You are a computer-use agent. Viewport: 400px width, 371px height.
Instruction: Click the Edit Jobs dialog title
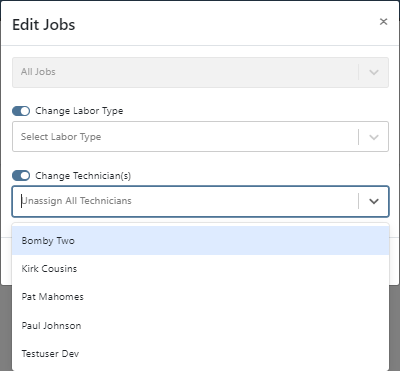click(x=44, y=25)
